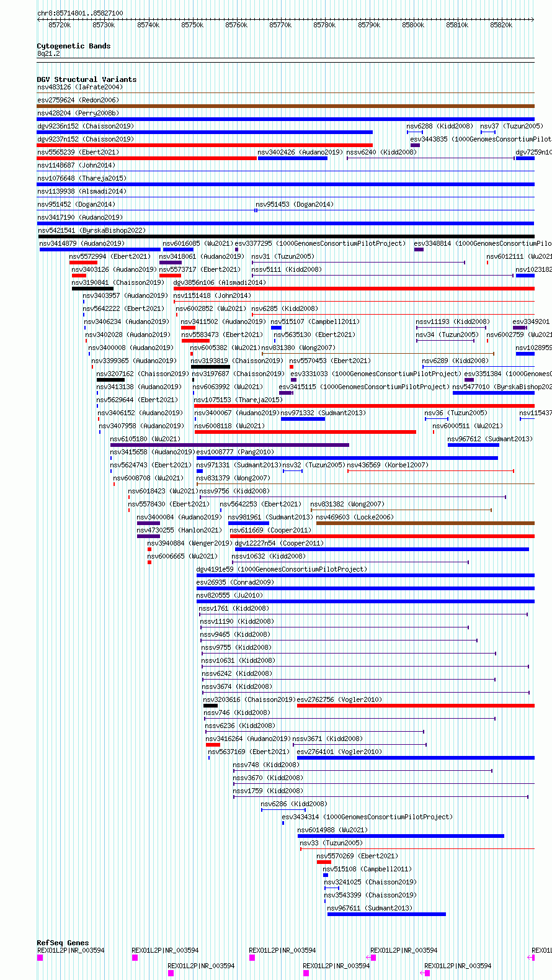
Task: Open variant nsv3417190 (Audano2019)
Action: point(80,217)
